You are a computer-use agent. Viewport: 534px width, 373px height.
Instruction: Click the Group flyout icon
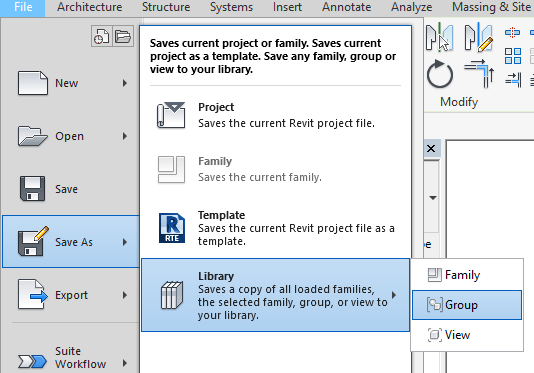point(435,305)
